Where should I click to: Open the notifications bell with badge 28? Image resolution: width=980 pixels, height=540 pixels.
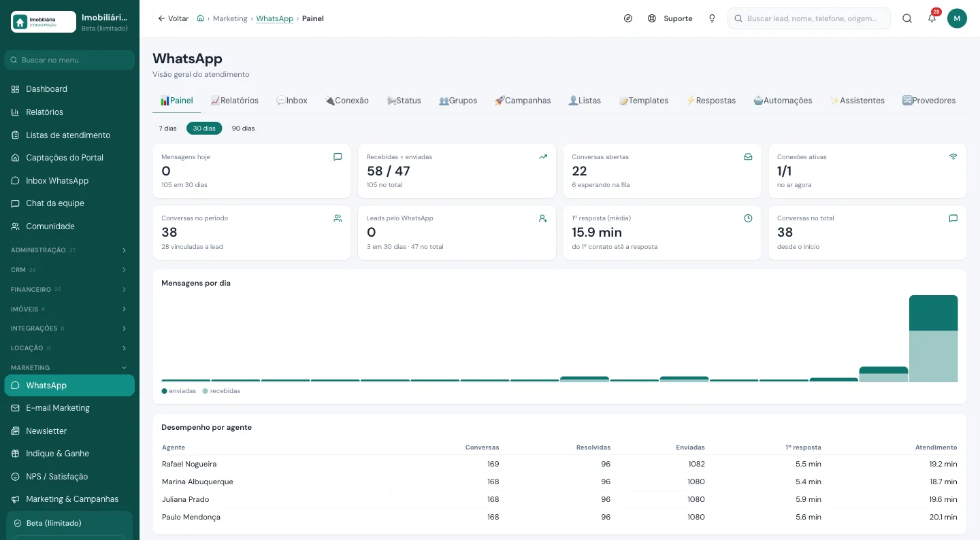tap(932, 18)
